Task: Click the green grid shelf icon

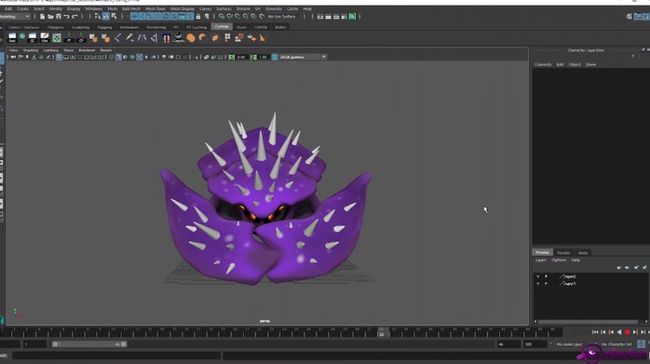Action: click(x=57, y=38)
